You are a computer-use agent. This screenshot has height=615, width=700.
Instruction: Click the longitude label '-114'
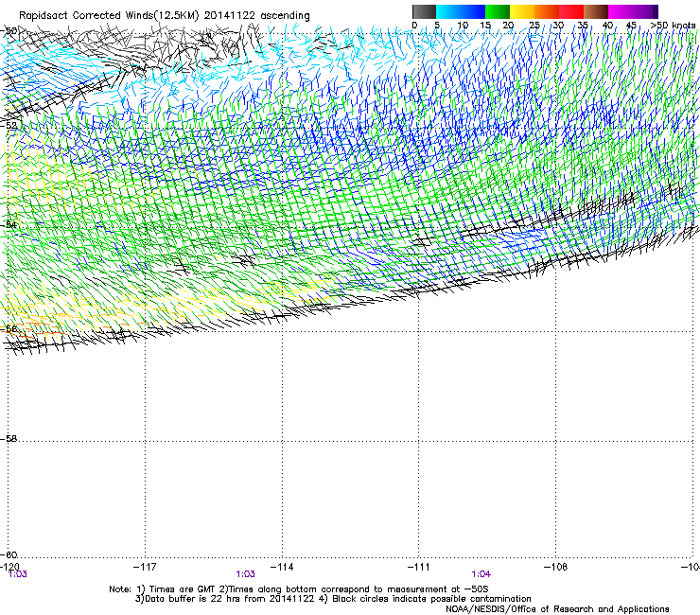tap(282, 567)
